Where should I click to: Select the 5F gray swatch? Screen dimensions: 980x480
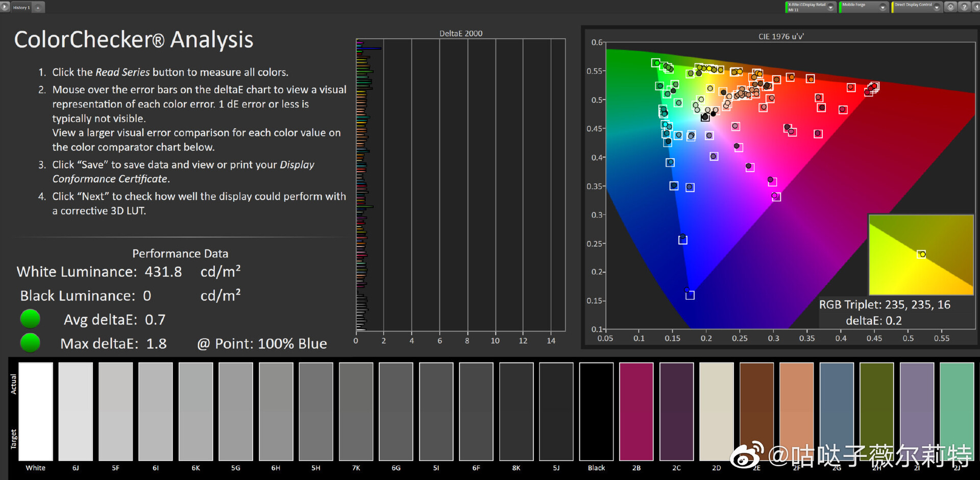point(116,412)
